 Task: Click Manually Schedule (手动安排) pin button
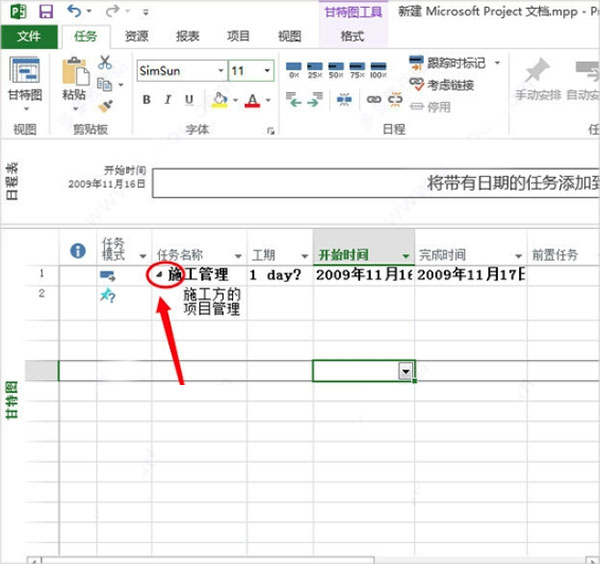point(537,79)
